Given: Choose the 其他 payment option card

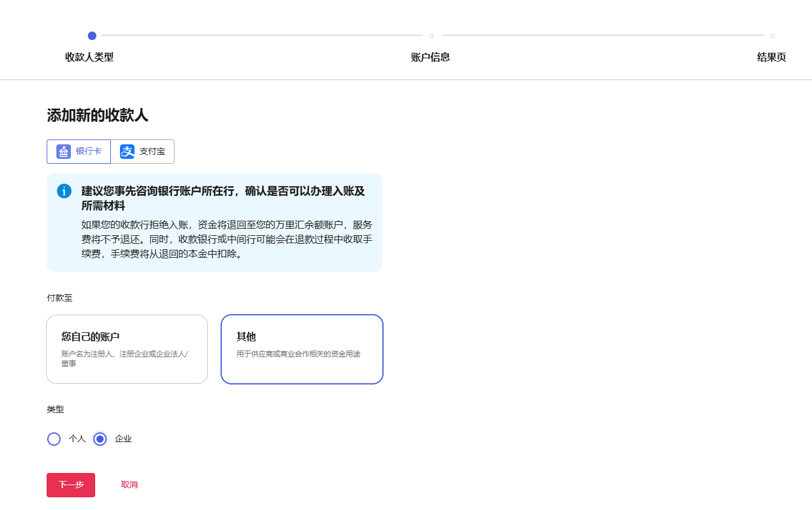Looking at the screenshot, I should click(302, 349).
